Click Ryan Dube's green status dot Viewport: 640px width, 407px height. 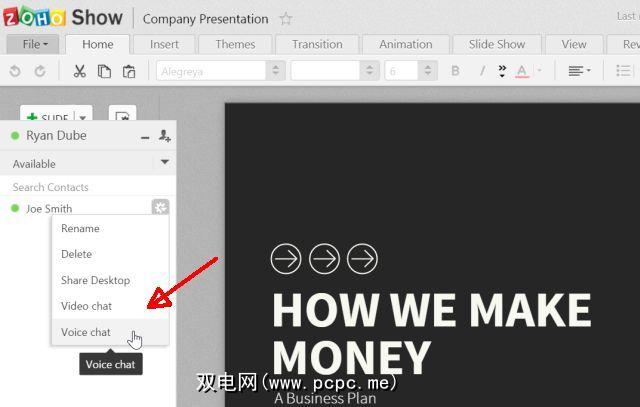(15, 136)
